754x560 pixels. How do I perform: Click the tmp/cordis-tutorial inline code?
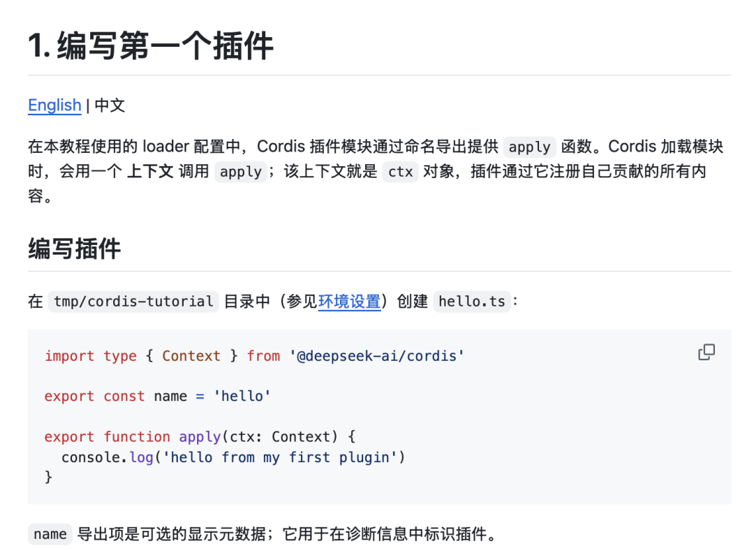tap(133, 301)
